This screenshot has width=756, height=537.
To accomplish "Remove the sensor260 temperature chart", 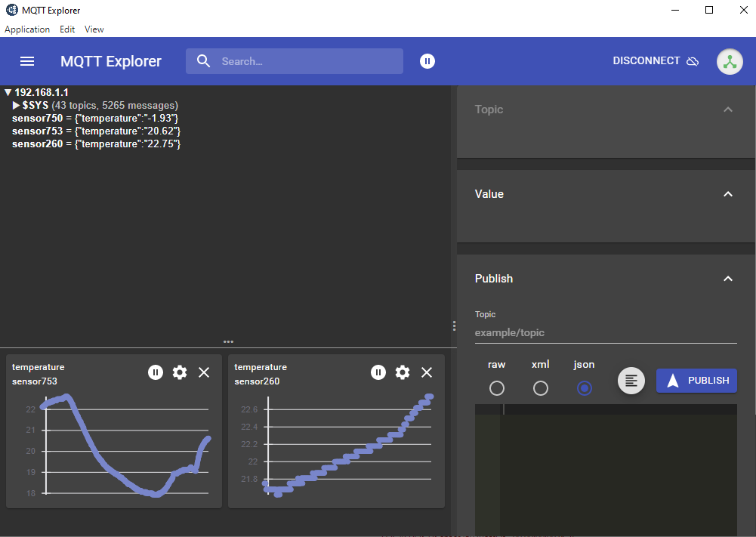I will pyautogui.click(x=427, y=372).
